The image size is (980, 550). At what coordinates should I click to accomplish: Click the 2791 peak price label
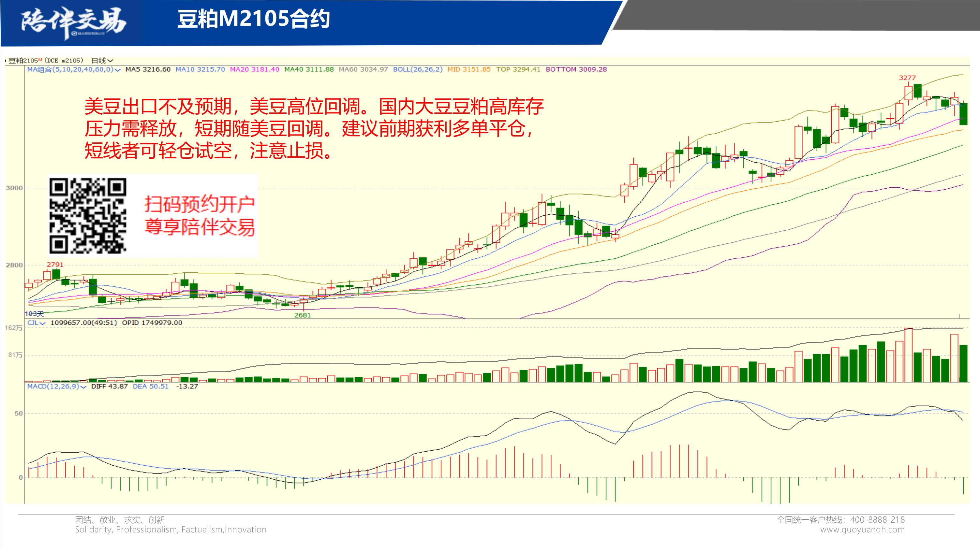(x=55, y=265)
